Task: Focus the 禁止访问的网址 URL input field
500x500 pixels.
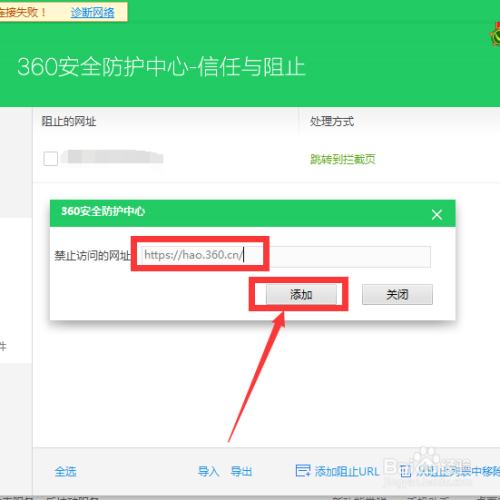Action: click(x=286, y=256)
